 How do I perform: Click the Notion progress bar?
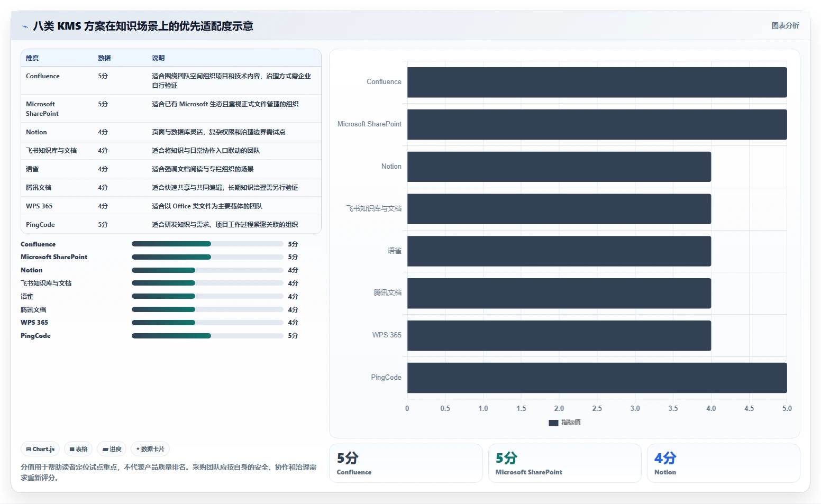point(207,270)
